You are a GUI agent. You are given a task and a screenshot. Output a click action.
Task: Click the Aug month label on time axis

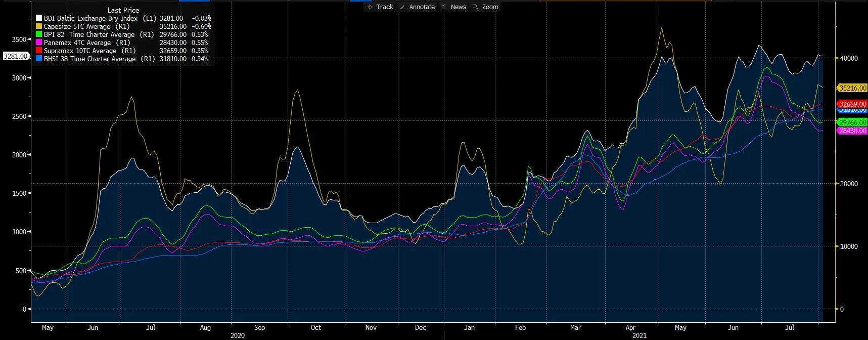(205, 327)
